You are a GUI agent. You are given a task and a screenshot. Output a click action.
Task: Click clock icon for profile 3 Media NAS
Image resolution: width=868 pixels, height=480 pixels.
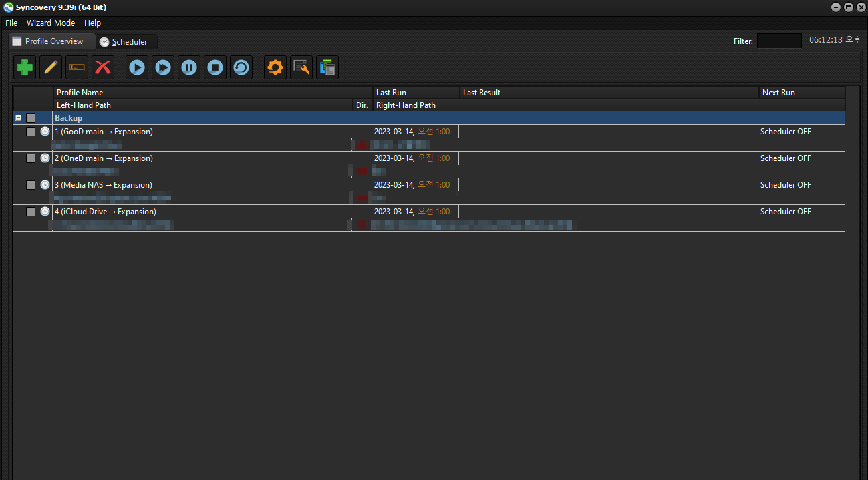tap(45, 185)
